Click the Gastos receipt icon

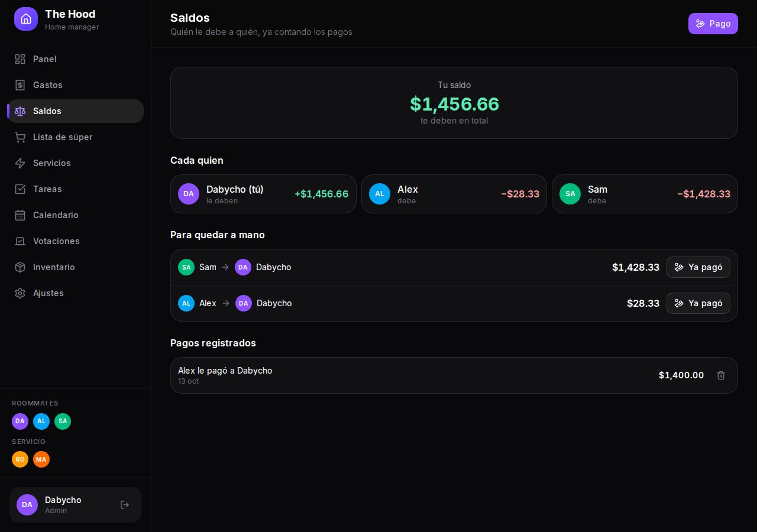[20, 85]
